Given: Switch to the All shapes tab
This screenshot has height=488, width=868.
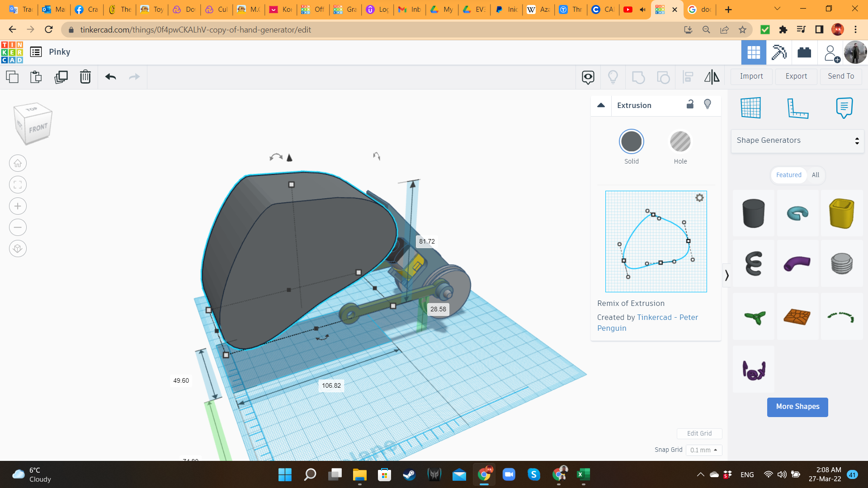Looking at the screenshot, I should [x=815, y=175].
